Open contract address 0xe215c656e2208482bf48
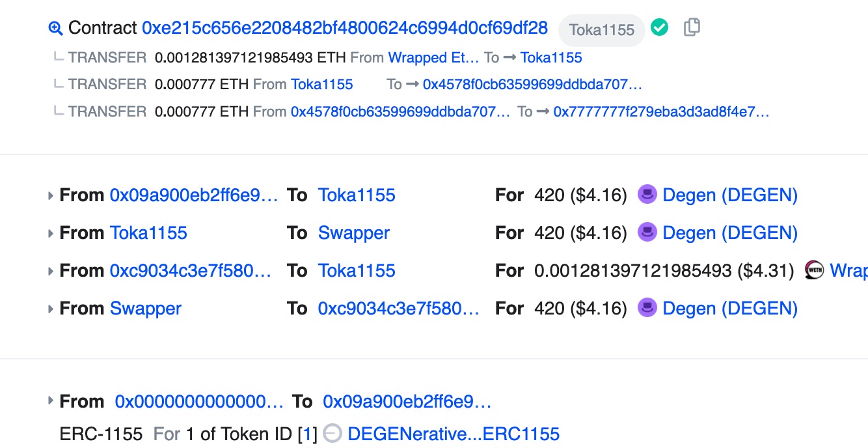The width and height of the screenshot is (868, 448). coord(345,28)
